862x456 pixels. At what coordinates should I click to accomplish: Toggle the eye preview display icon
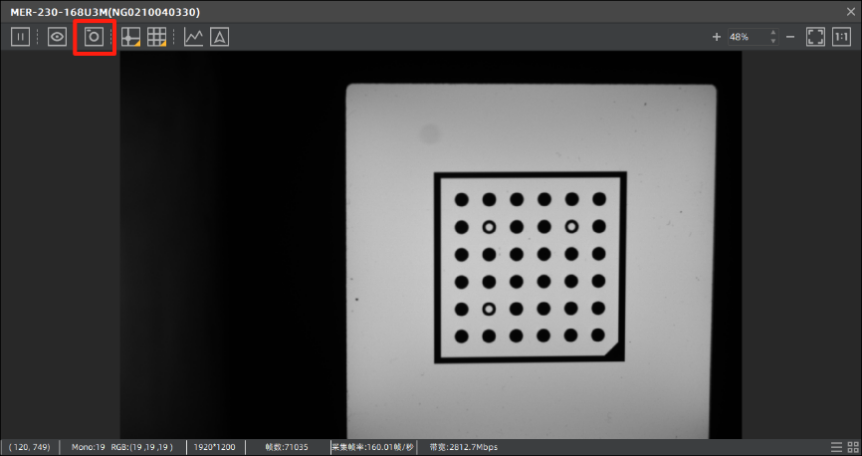(57, 37)
